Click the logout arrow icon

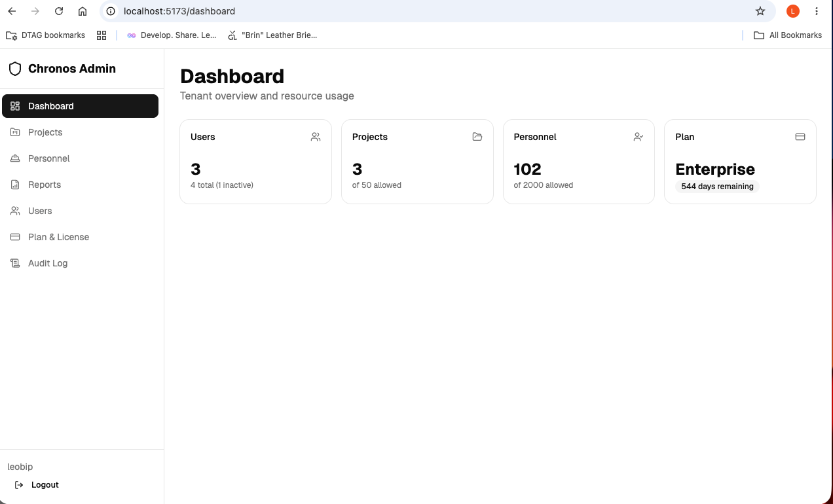click(x=19, y=485)
